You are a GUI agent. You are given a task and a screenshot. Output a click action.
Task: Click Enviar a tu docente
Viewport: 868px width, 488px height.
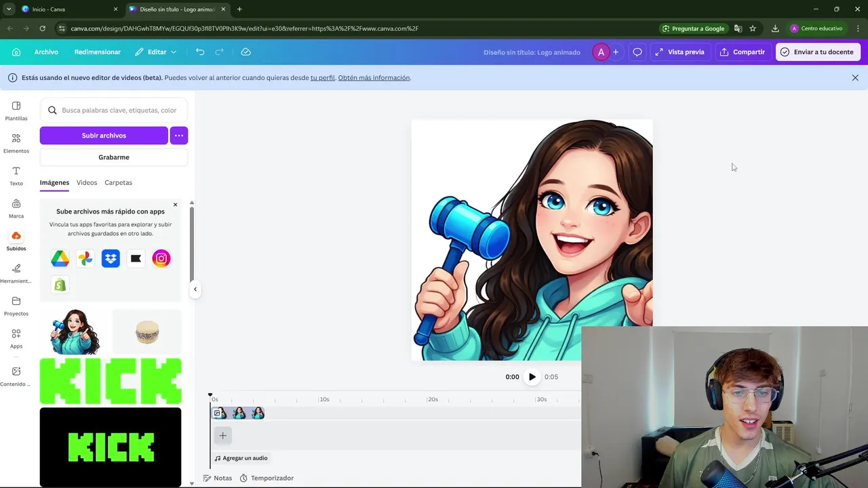(818, 52)
